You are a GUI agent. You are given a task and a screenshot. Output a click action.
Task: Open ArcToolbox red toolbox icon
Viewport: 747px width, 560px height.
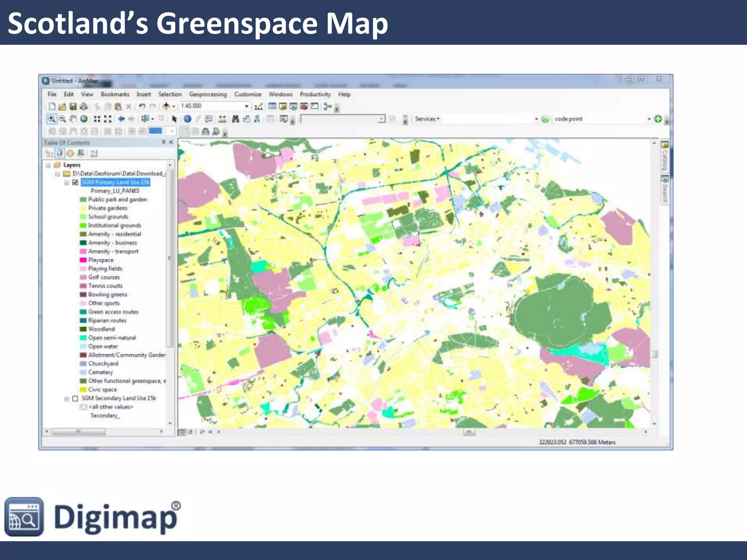[x=304, y=106]
